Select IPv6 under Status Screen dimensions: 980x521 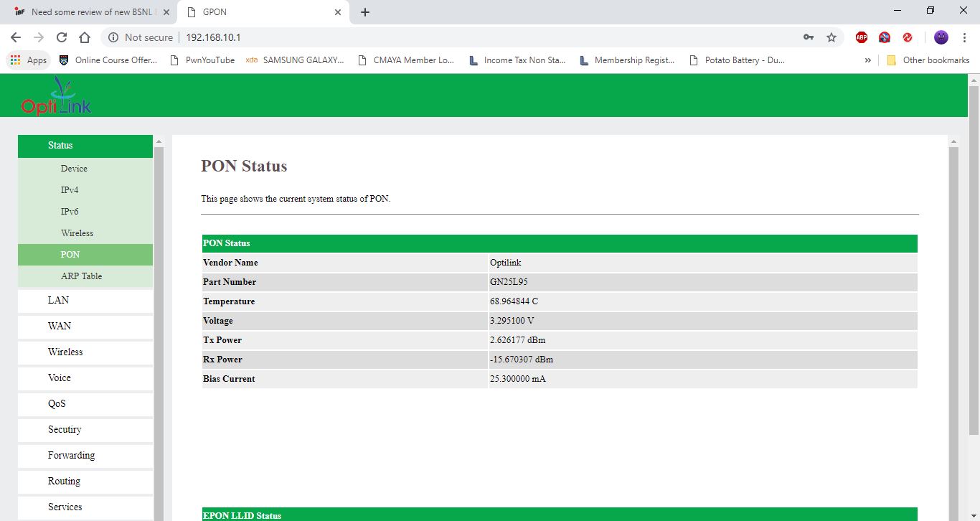point(85,212)
